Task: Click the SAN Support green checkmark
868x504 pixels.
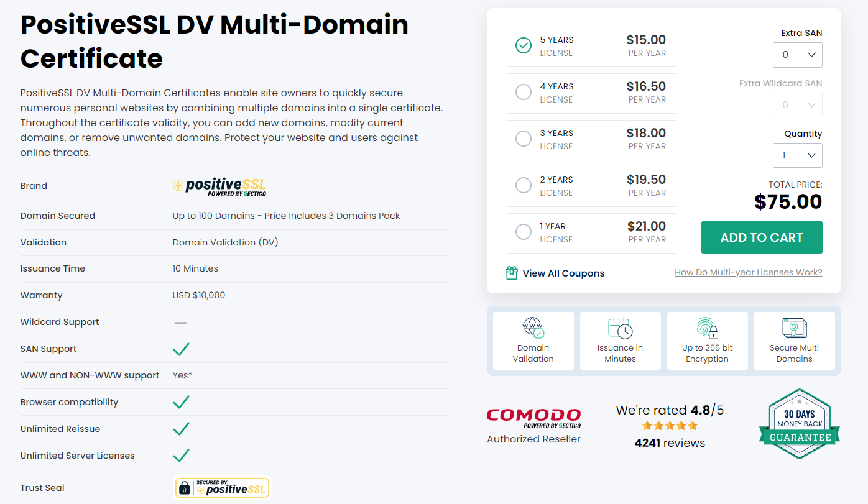Action: pos(181,349)
